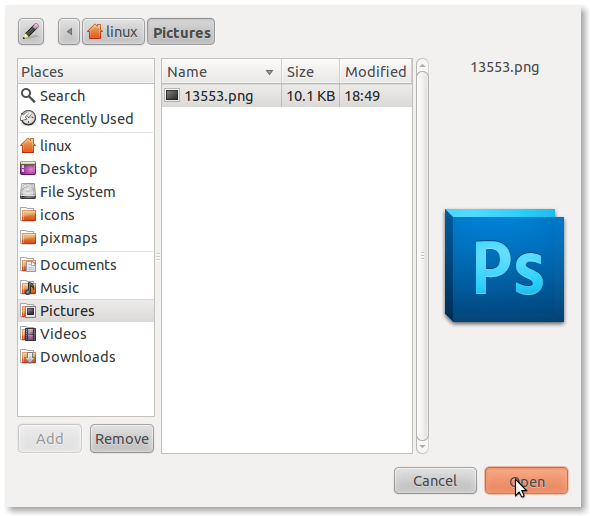Screen dimensions: 590x516
Task: Select the Pictures breadcrumb button
Action: [x=181, y=32]
